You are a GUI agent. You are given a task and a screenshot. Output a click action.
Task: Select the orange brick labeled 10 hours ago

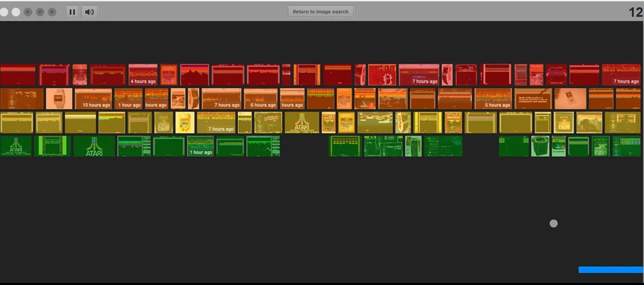(x=93, y=99)
